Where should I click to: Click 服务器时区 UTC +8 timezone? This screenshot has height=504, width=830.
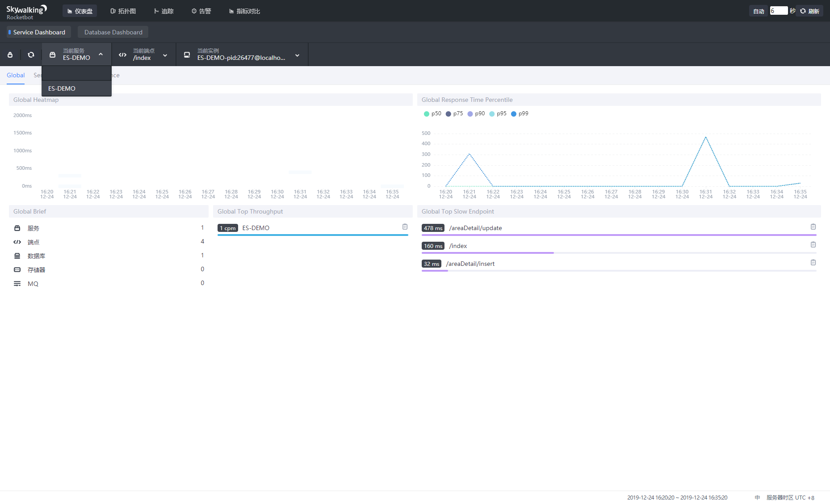coord(790,497)
